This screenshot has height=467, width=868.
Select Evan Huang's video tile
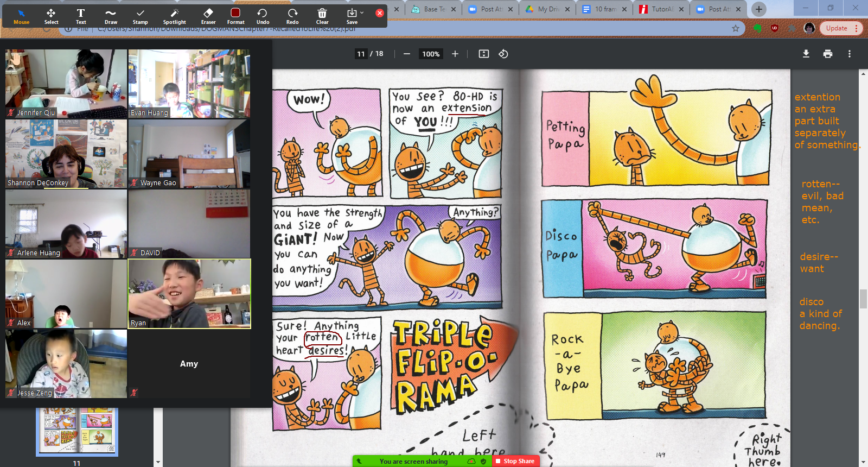[x=189, y=84]
